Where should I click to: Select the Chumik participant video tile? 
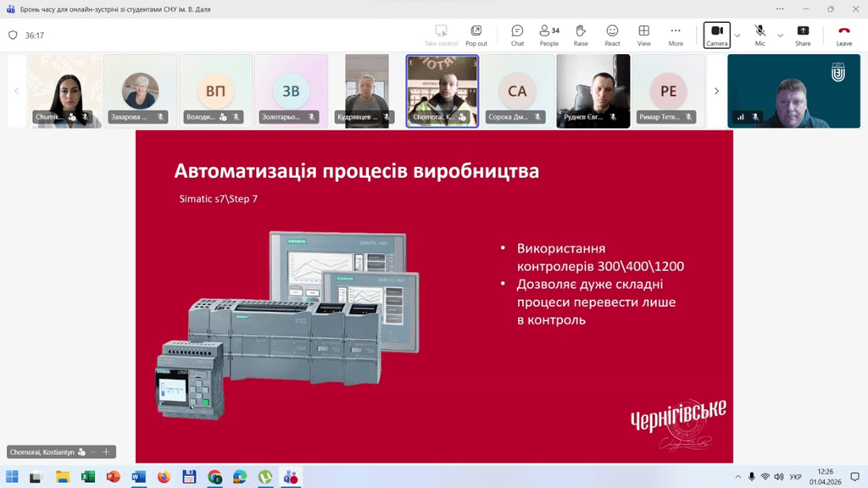point(64,91)
